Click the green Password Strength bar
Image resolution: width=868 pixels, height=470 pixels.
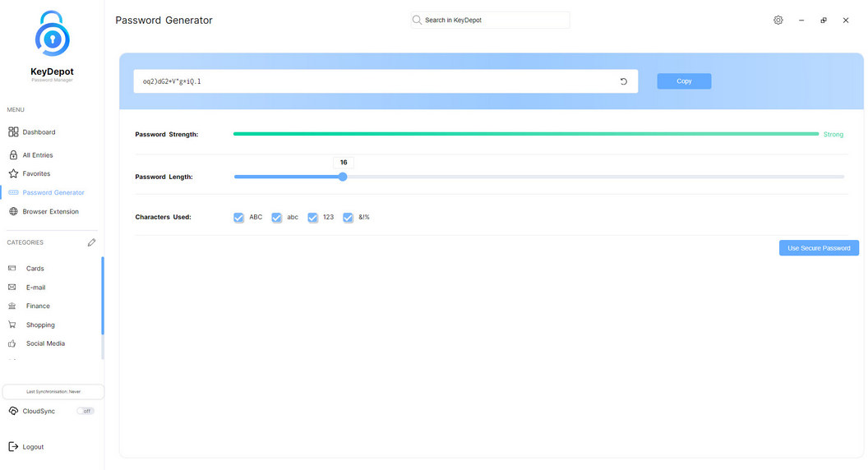pos(526,134)
